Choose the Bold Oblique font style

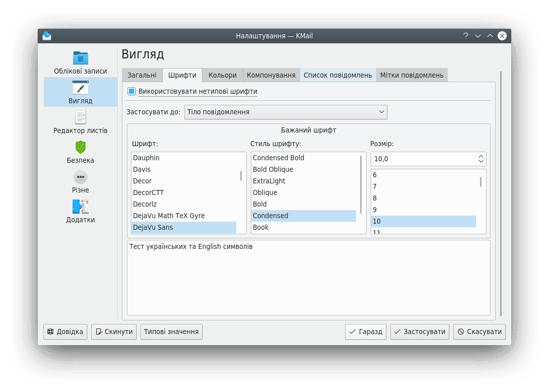point(273,169)
